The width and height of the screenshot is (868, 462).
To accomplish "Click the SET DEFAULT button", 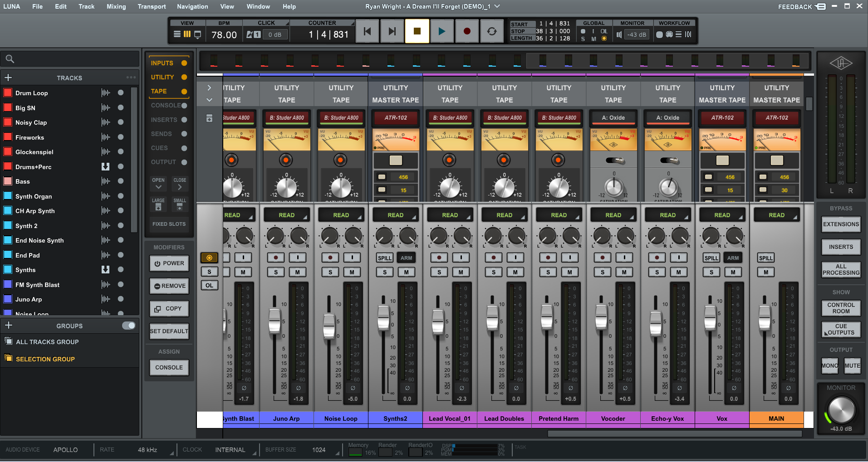I will 169,331.
